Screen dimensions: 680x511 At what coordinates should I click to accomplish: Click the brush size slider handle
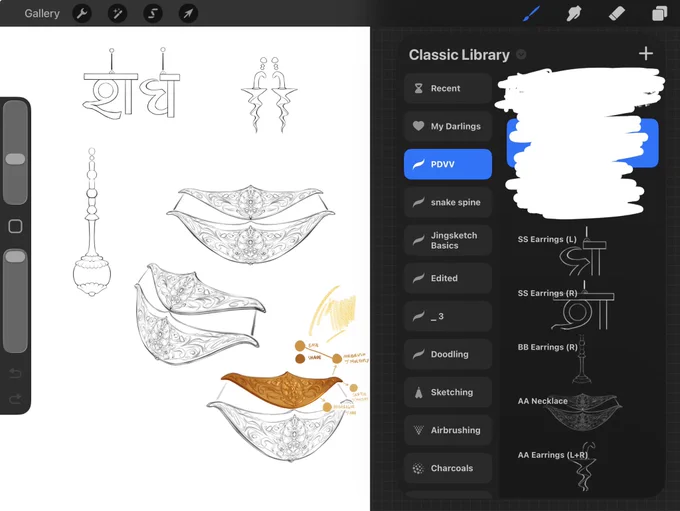(15, 159)
